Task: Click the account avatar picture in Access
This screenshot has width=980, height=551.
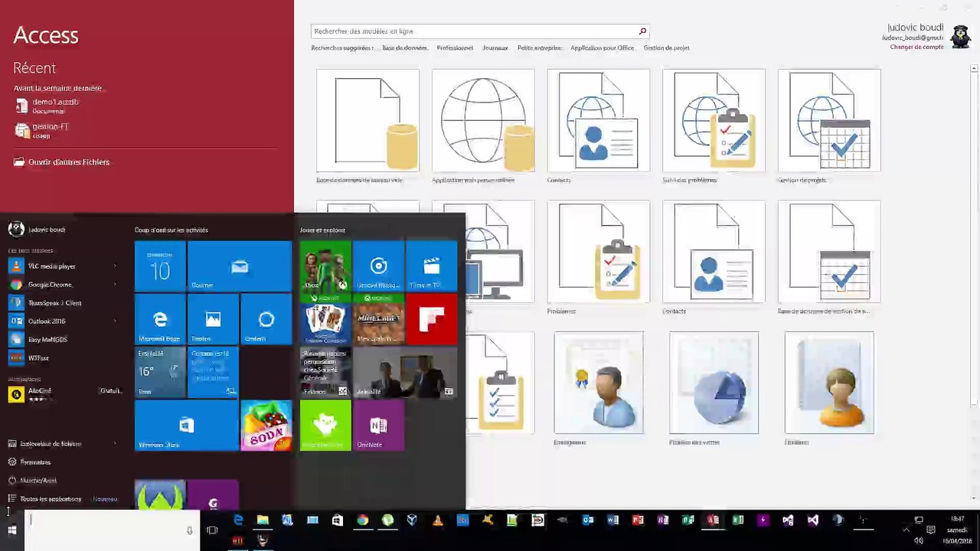Action: point(961,36)
